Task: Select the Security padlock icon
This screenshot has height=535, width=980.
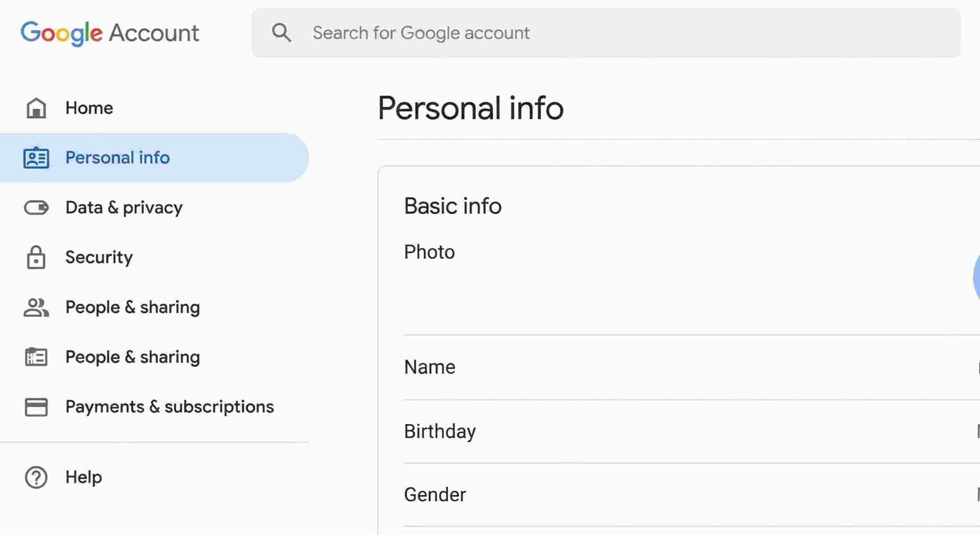Action: (x=36, y=257)
